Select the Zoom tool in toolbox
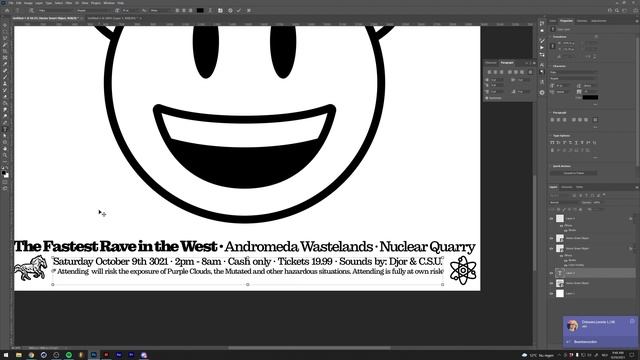640x360 pixels. 5,156
